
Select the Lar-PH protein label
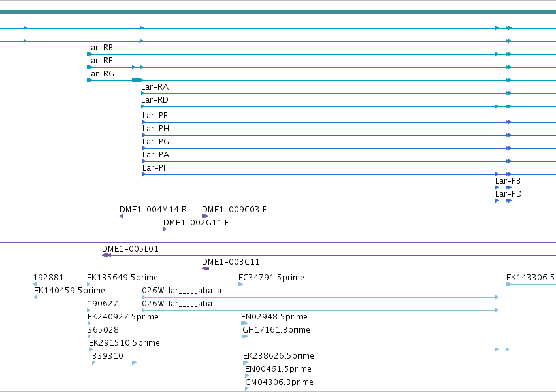(155, 129)
